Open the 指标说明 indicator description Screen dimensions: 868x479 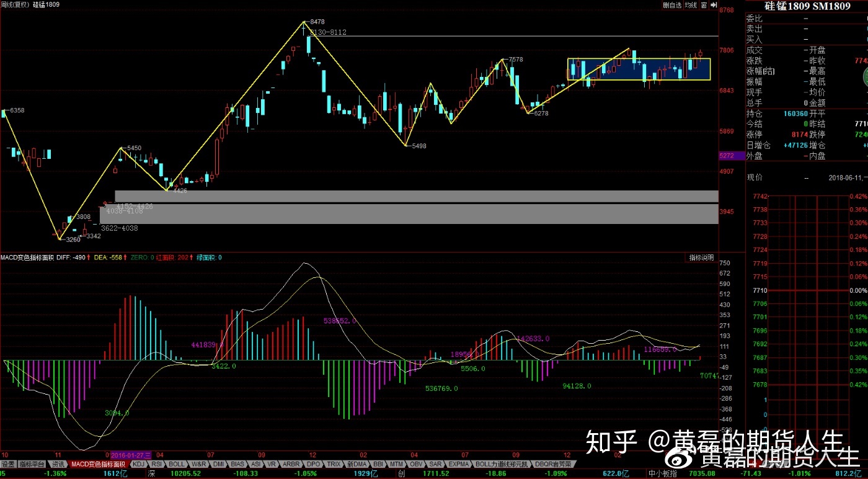702,257
